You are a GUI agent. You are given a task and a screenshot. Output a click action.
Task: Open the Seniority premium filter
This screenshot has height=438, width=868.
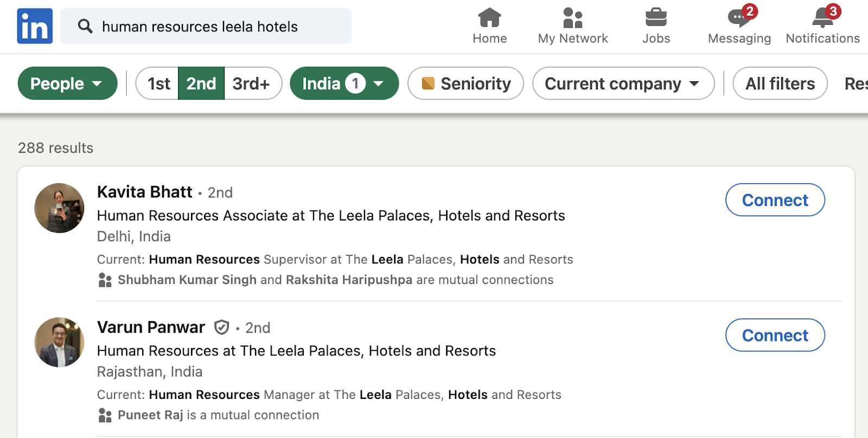pos(465,83)
